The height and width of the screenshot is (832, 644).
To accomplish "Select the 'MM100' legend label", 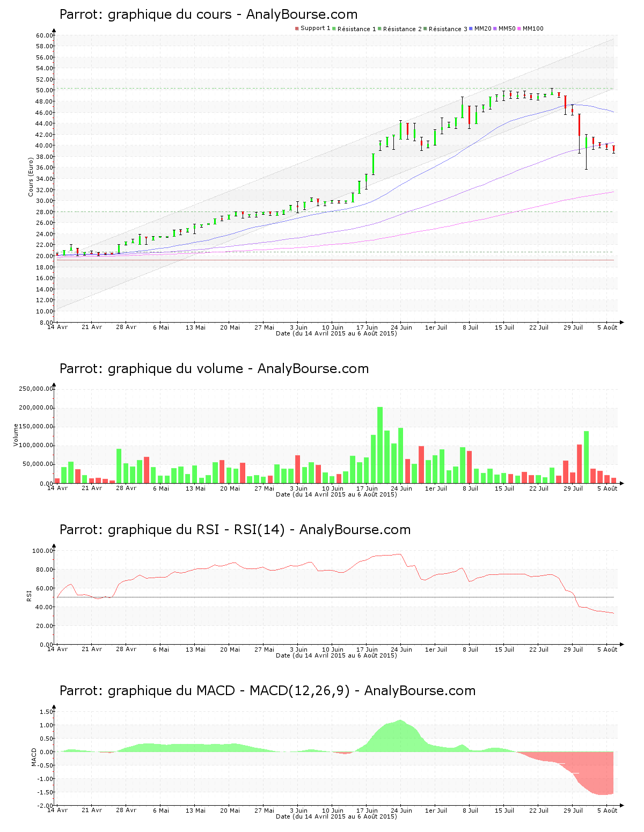I will 533,28.
